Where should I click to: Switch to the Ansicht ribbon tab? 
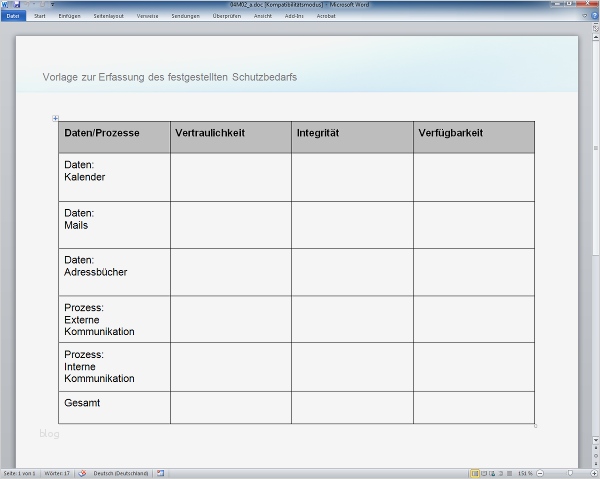pos(262,16)
